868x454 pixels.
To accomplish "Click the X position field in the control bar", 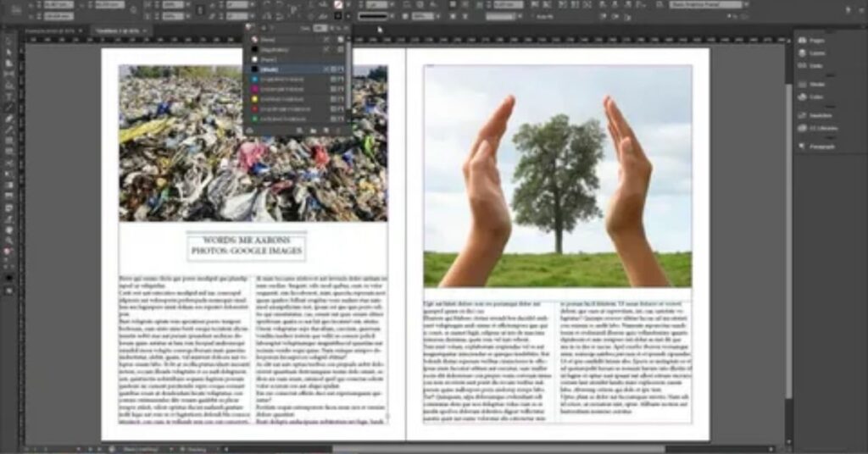I will (58, 5).
